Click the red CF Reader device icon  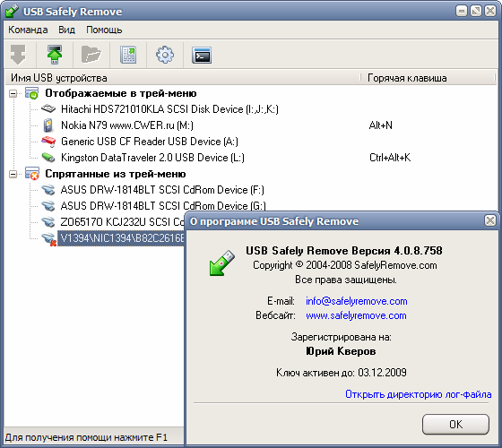pos(48,142)
